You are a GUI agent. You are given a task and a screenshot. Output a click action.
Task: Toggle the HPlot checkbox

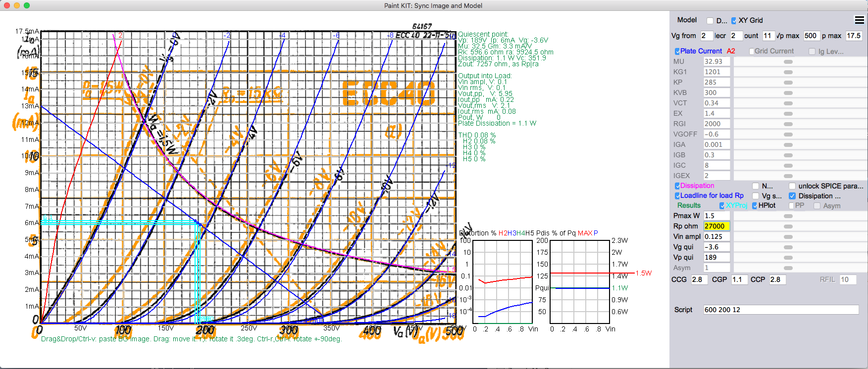coord(755,206)
